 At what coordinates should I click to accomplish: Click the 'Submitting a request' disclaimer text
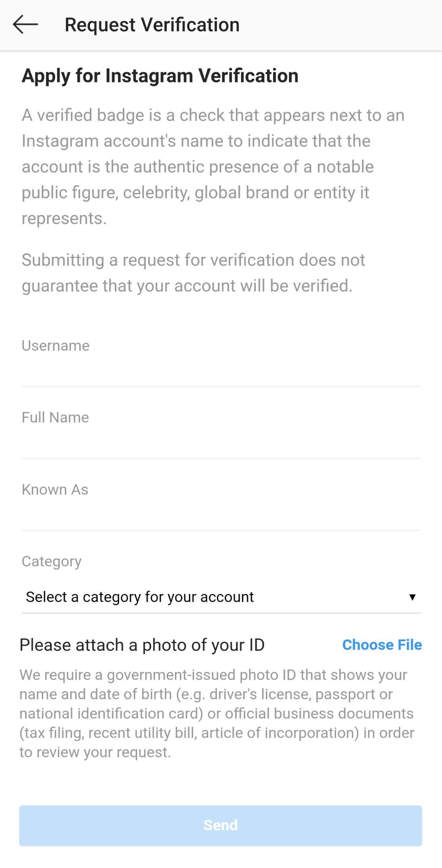pyautogui.click(x=193, y=273)
